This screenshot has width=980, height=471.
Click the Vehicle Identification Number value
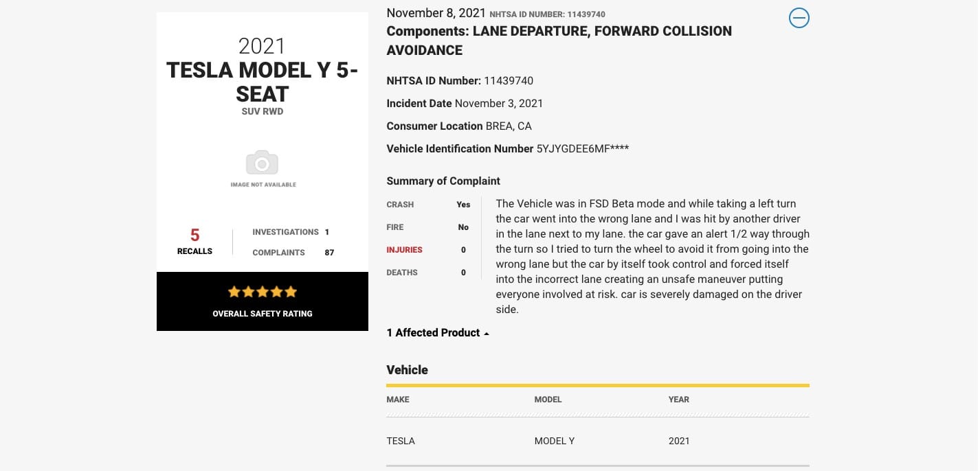(x=581, y=148)
